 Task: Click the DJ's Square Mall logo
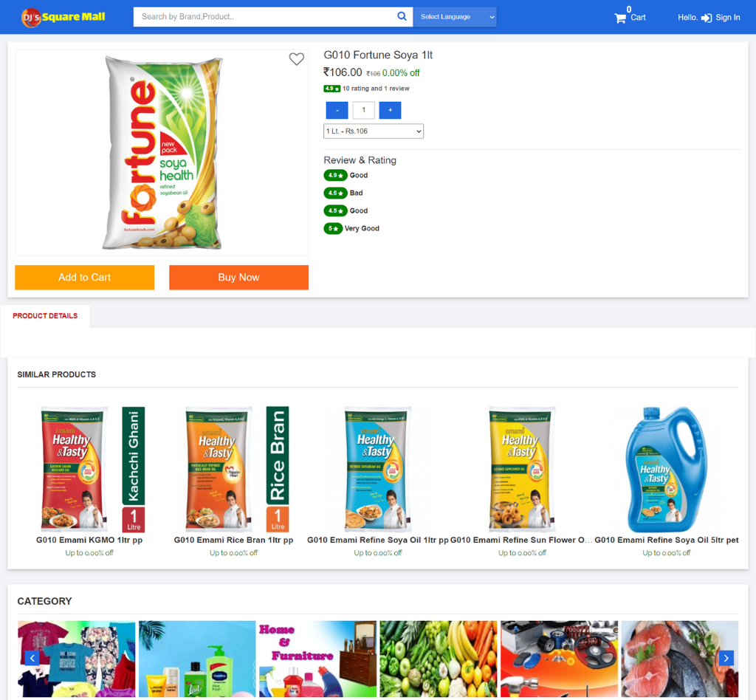click(x=63, y=18)
